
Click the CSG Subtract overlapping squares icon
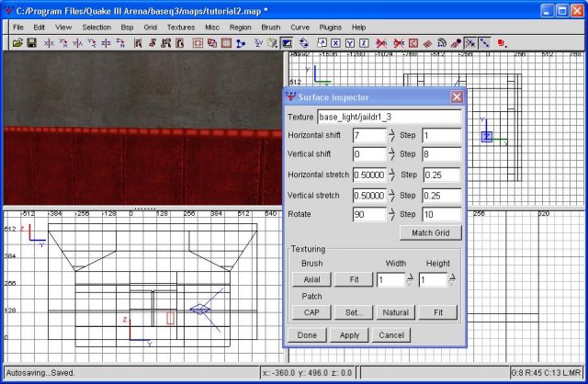pos(212,43)
